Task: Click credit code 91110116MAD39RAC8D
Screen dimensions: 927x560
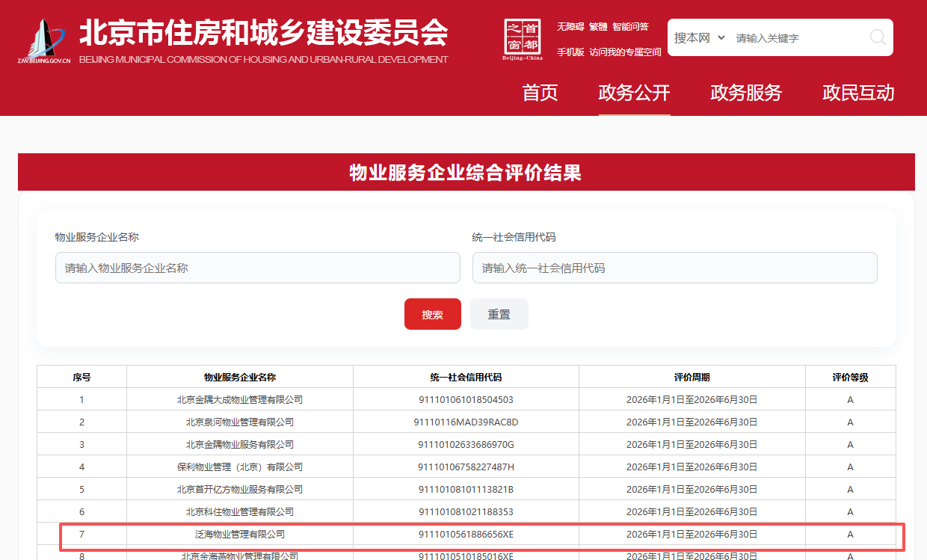Action: (466, 422)
